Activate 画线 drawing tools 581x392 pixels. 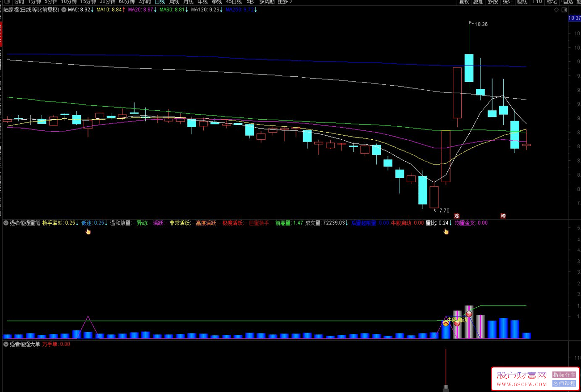click(x=522, y=2)
